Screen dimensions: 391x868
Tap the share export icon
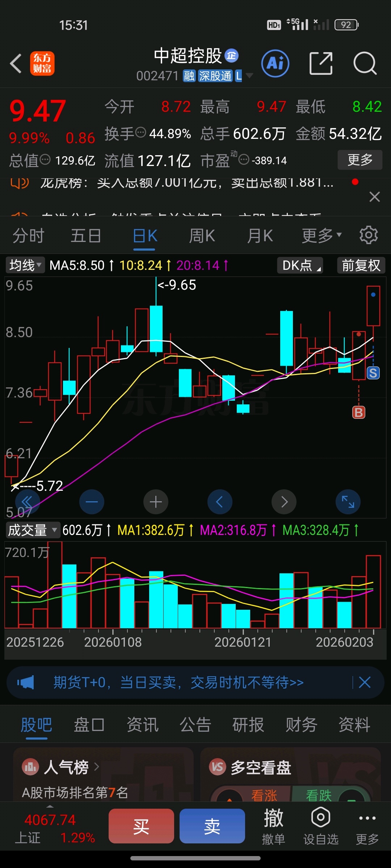coord(321,63)
